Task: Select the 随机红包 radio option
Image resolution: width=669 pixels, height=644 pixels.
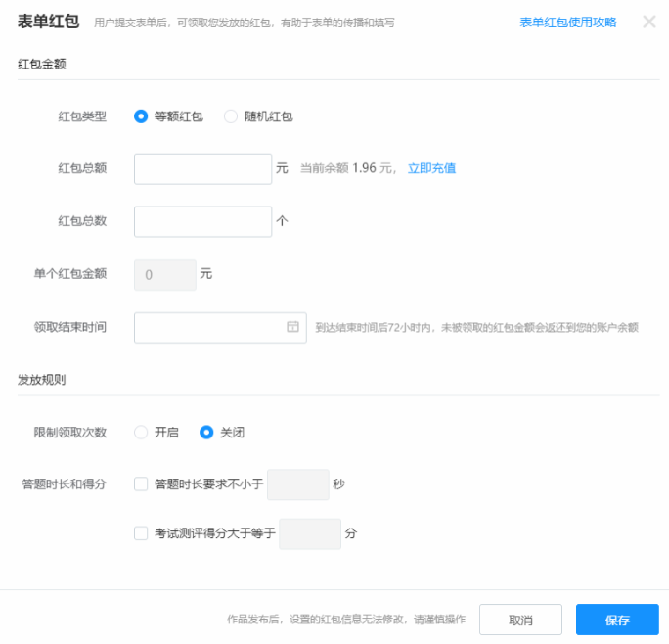Action: point(231,116)
